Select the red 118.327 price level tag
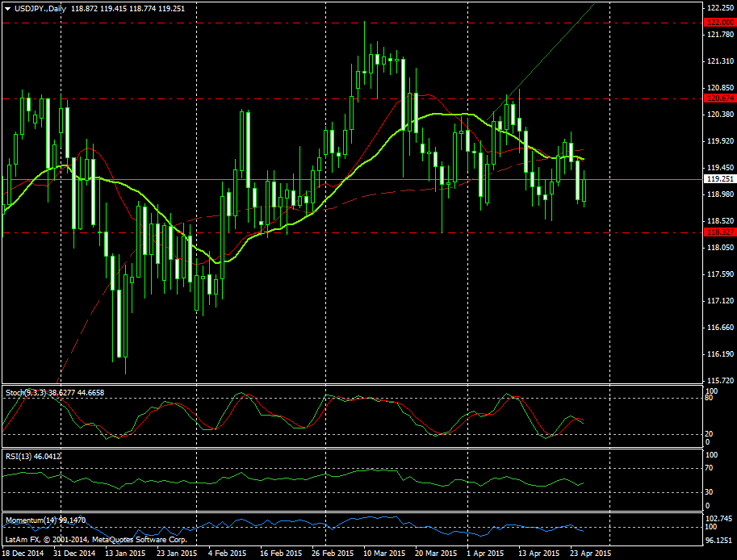737x560 pixels. (718, 232)
